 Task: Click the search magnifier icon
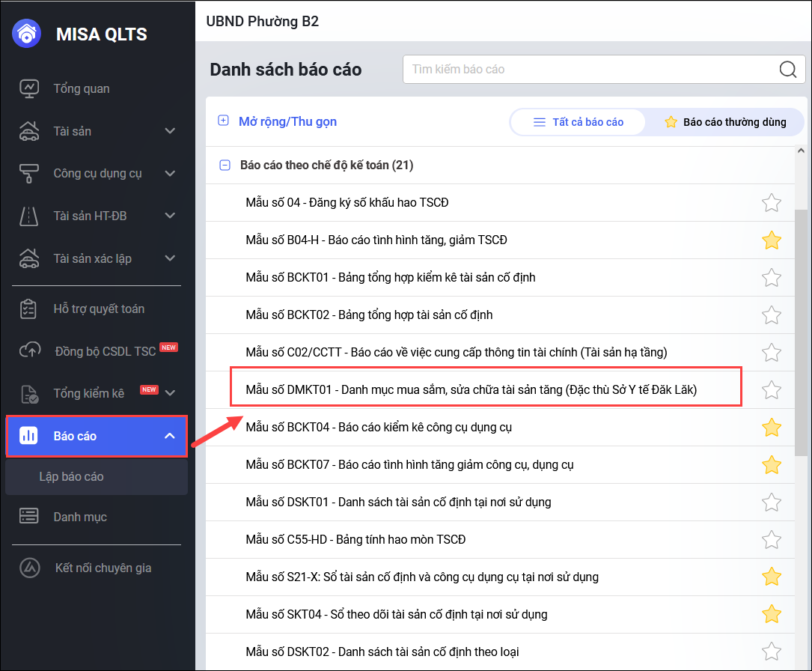point(787,69)
